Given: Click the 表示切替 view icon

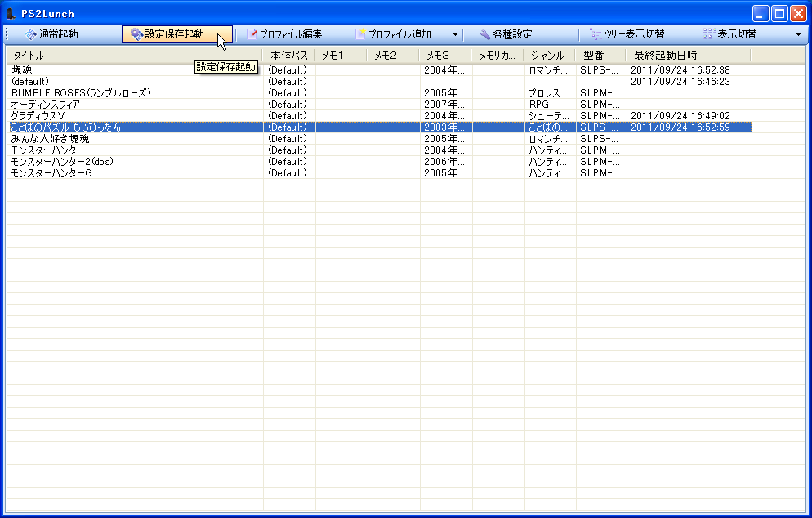Looking at the screenshot, I should point(709,34).
